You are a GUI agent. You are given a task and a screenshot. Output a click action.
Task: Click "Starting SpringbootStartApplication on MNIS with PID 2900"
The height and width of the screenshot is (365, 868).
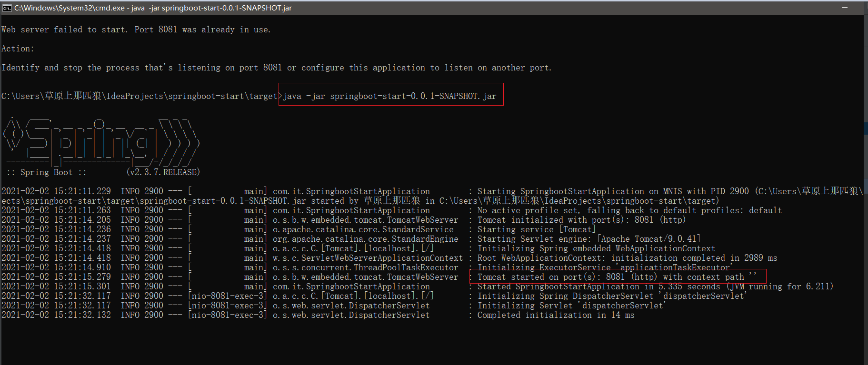[613, 191]
